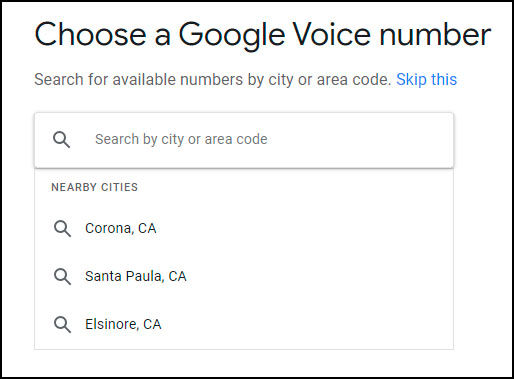Select the Elsinore, CA suggestion
The image size is (514, 379).
click(x=244, y=325)
